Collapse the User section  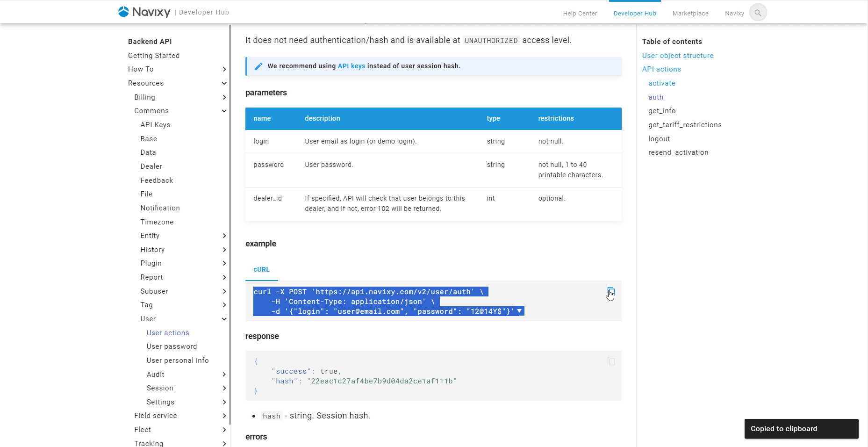pos(224,319)
